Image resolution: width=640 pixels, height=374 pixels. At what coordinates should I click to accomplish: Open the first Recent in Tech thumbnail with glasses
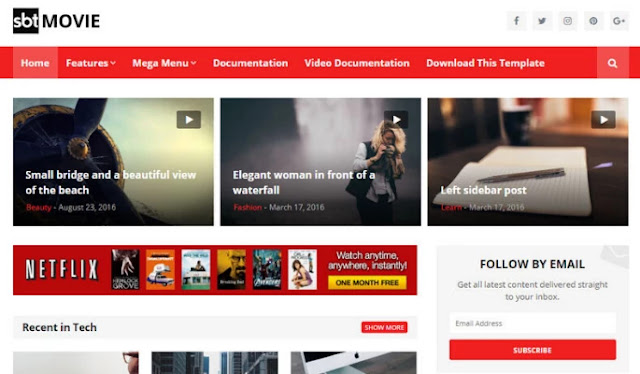click(76, 363)
